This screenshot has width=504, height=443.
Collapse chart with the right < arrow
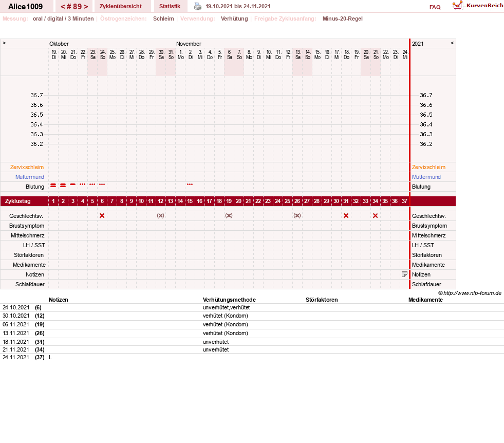click(452, 43)
